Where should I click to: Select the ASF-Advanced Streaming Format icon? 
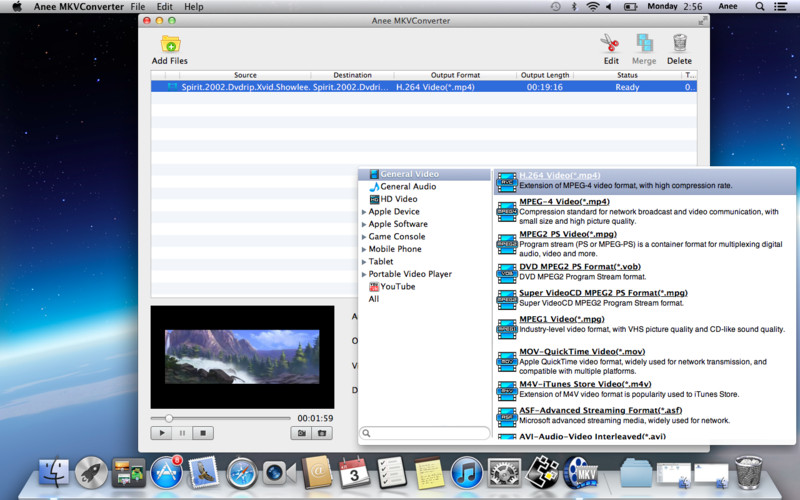click(x=507, y=417)
